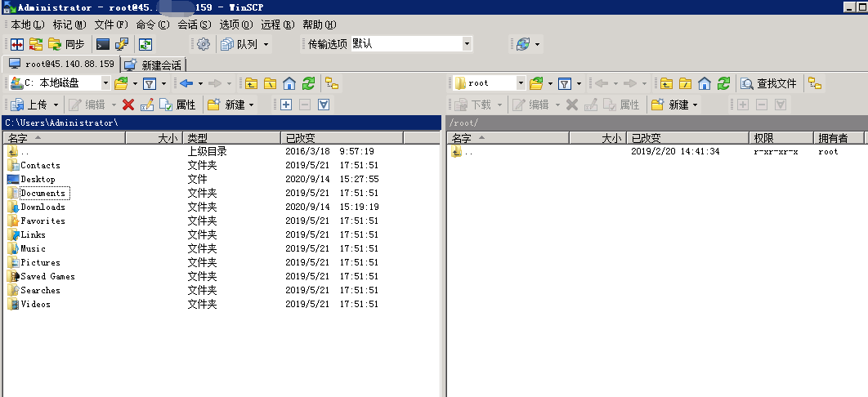Click local Home directory icon
Screen dimensions: 868x397
[289, 83]
